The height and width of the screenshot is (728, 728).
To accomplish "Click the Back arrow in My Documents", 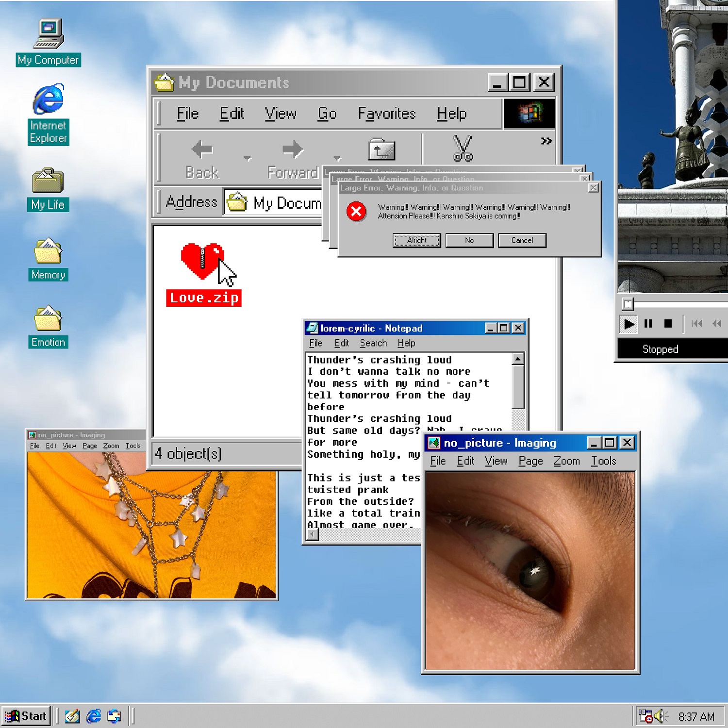I will 202,149.
